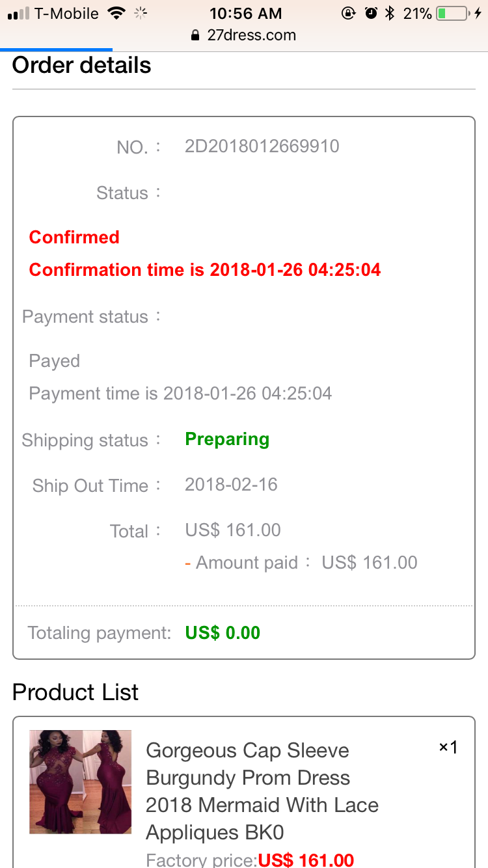The image size is (488, 868).
Task: Tap the Factory price US$ 161.00 text
Action: tap(250, 860)
